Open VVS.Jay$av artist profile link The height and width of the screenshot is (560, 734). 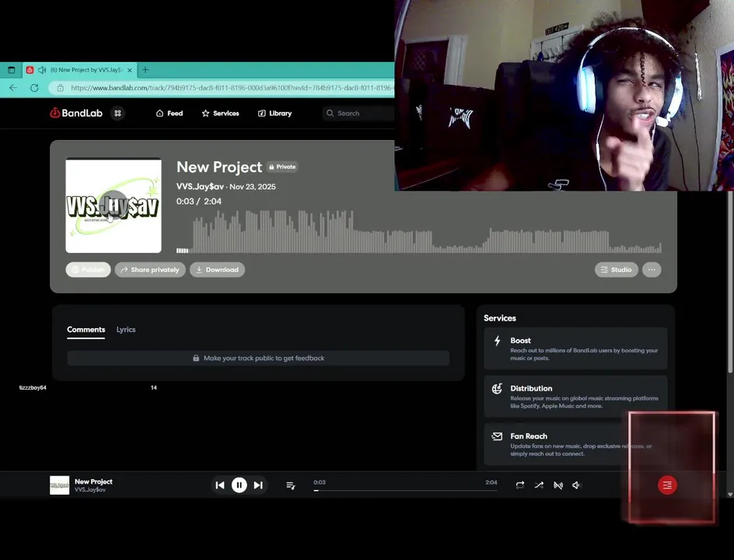click(x=200, y=187)
